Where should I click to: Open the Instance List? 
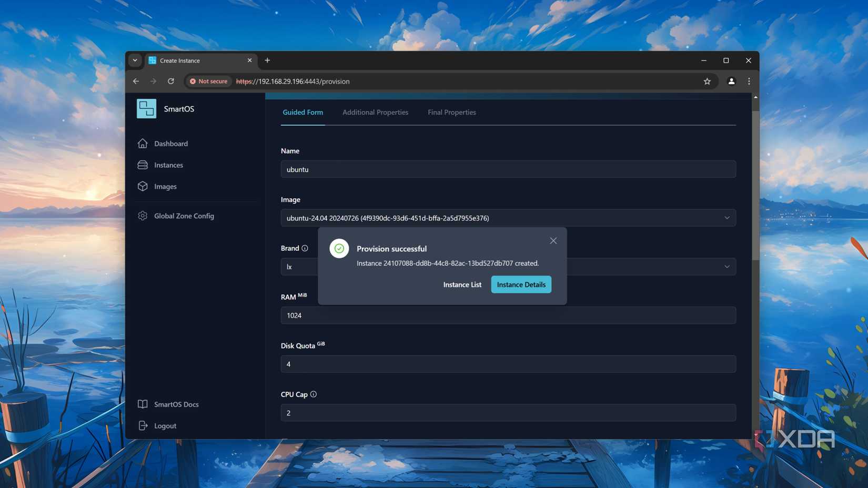click(462, 284)
